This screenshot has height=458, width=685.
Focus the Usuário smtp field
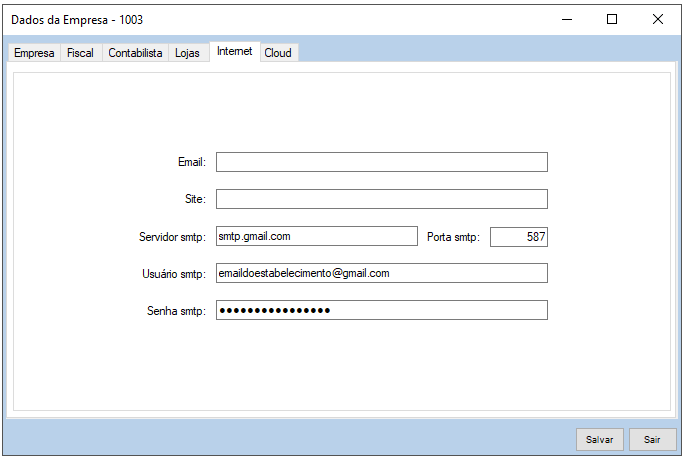381,273
